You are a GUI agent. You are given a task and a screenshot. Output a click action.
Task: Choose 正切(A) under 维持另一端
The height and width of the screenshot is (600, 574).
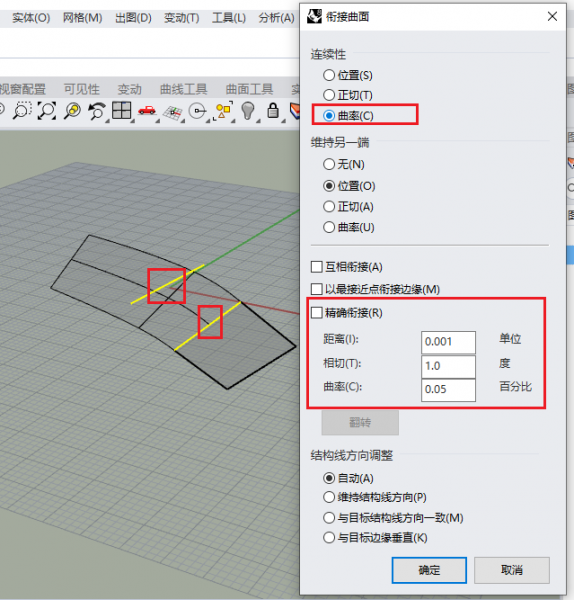(348, 207)
